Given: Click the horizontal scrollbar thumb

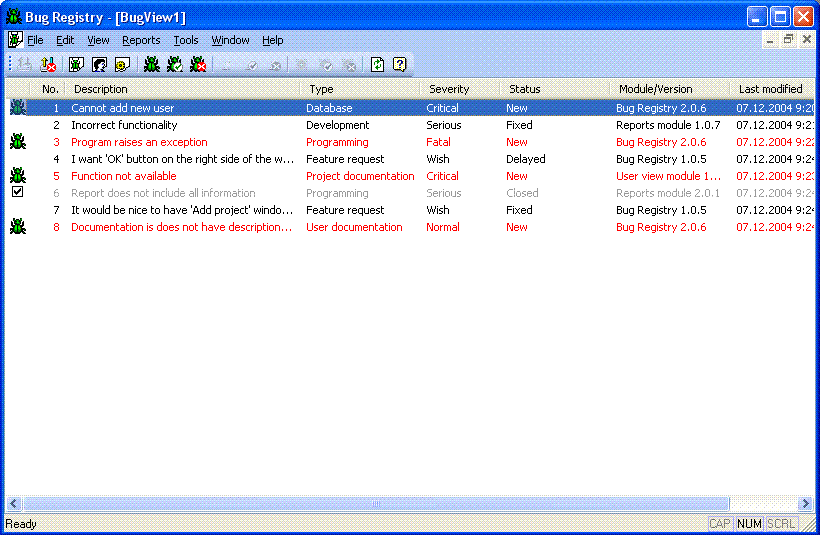Looking at the screenshot, I should tap(376, 504).
